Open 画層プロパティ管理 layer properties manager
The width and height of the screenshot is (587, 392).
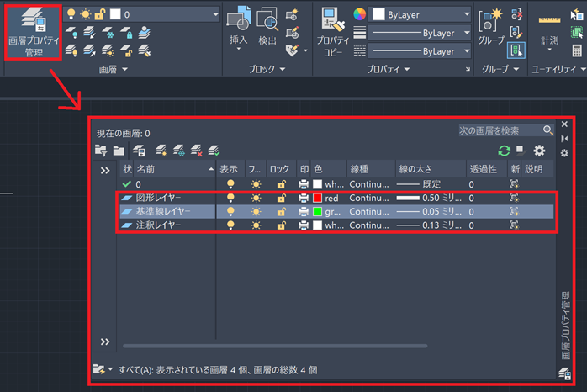click(34, 32)
